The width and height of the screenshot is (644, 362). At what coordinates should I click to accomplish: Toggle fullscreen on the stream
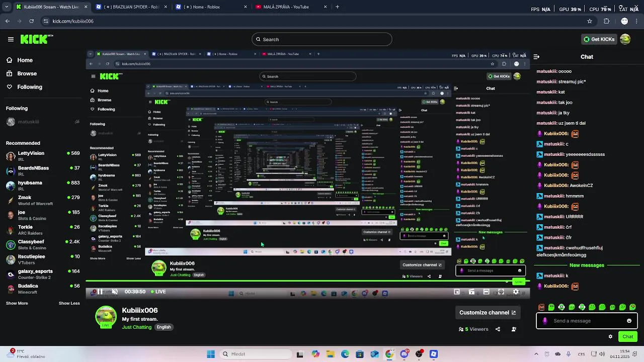coord(501,292)
